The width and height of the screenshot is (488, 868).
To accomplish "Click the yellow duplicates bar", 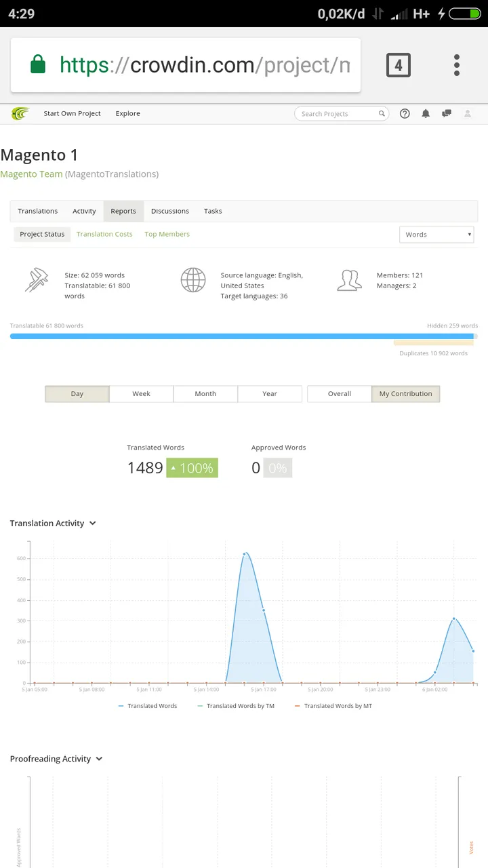I will (433, 343).
